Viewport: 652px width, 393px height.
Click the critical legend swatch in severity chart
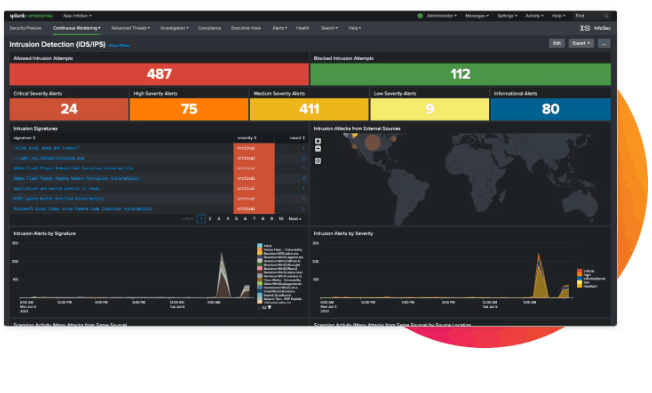[579, 271]
